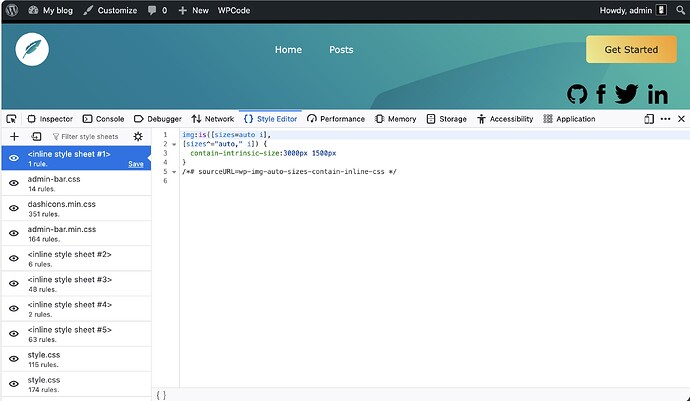
Task: Open the Twitter social icon
Action: tap(626, 94)
